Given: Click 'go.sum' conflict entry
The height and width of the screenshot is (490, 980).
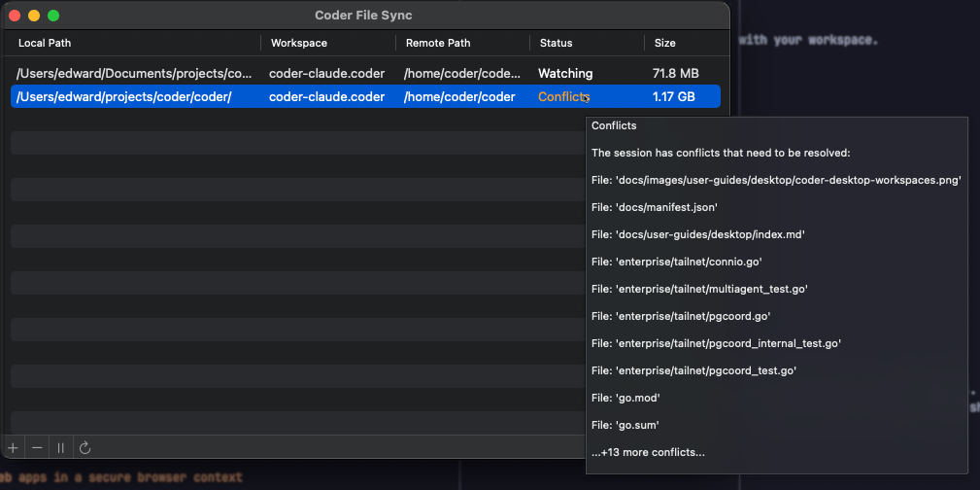Looking at the screenshot, I should tap(625, 425).
